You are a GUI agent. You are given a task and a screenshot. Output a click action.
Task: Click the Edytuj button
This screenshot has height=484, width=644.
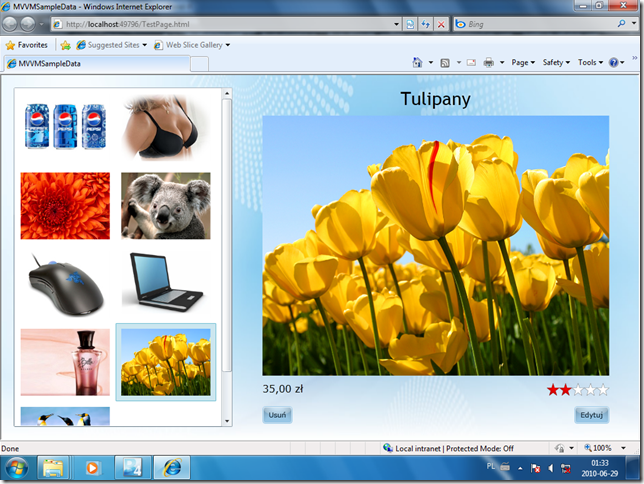[x=591, y=415]
